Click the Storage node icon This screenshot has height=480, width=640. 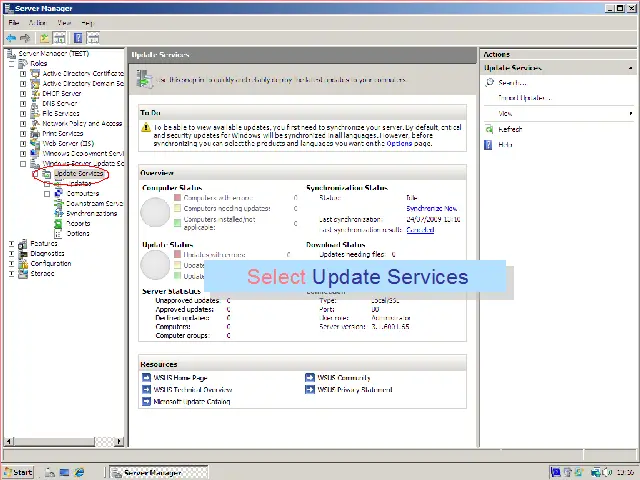point(23,273)
